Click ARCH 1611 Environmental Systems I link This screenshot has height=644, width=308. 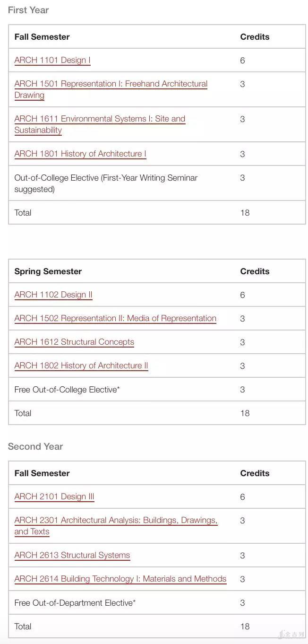[x=100, y=119]
